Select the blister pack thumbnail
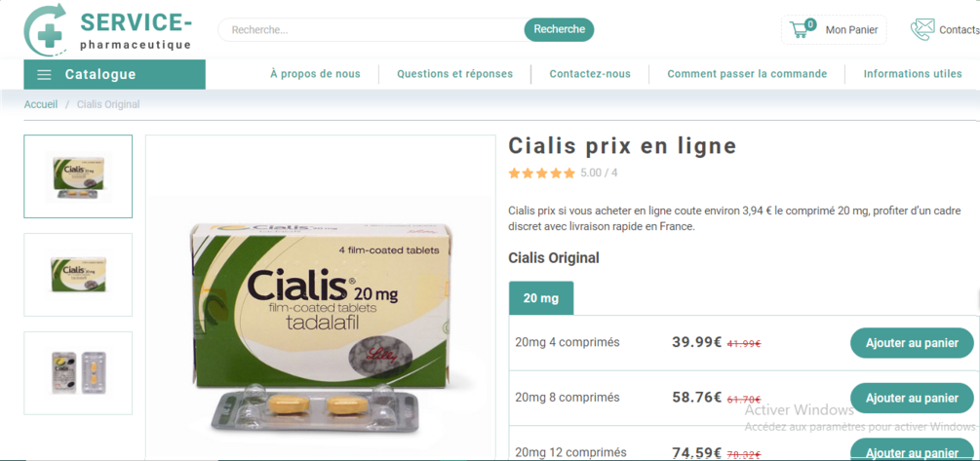The height and width of the screenshot is (461, 980). pyautogui.click(x=78, y=373)
